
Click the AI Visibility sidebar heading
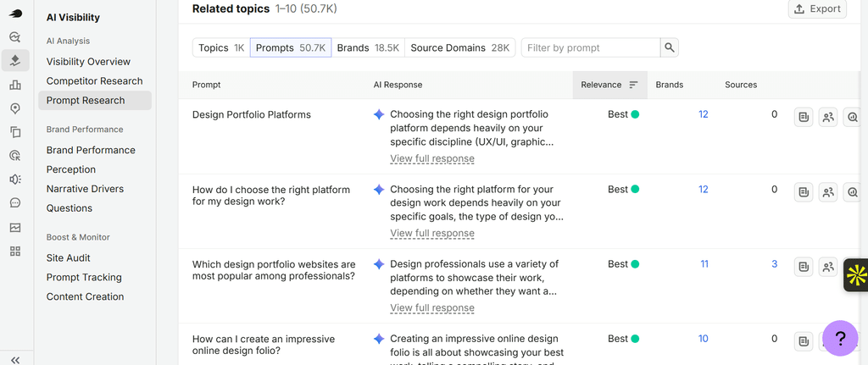point(73,18)
